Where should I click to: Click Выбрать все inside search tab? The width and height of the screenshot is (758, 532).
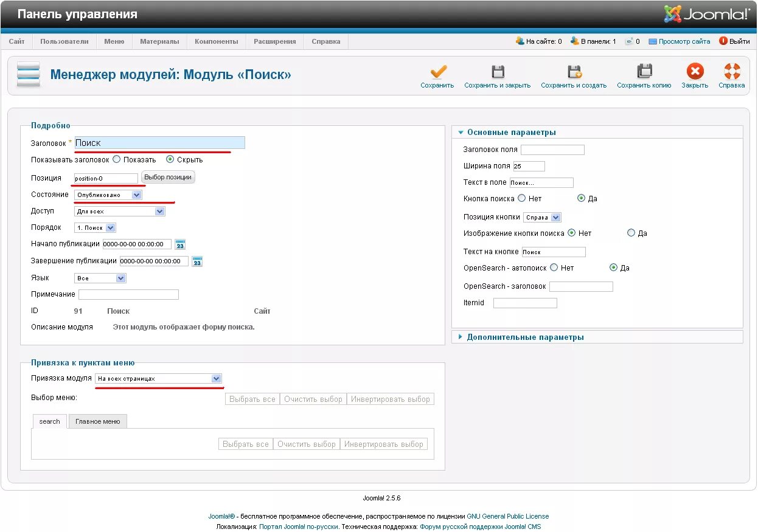[x=246, y=444]
